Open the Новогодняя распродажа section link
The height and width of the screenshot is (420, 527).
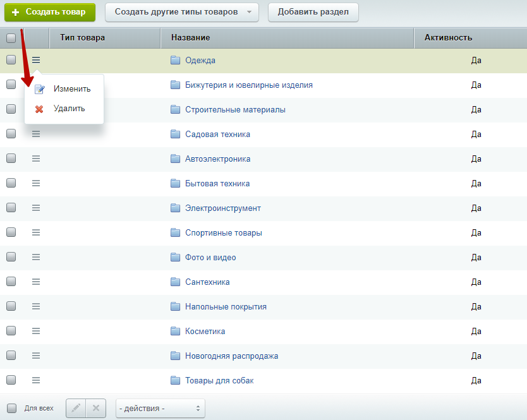(x=231, y=356)
